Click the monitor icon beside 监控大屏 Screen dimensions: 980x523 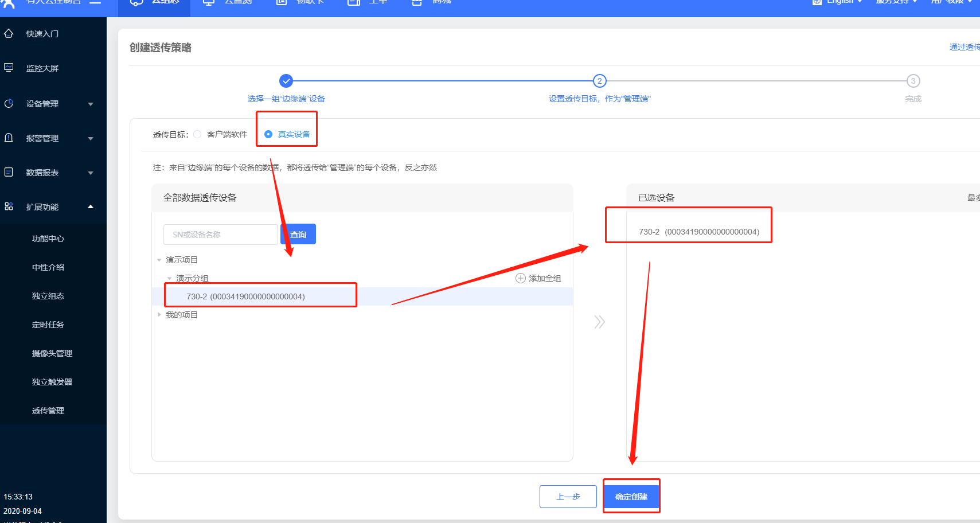coord(9,68)
